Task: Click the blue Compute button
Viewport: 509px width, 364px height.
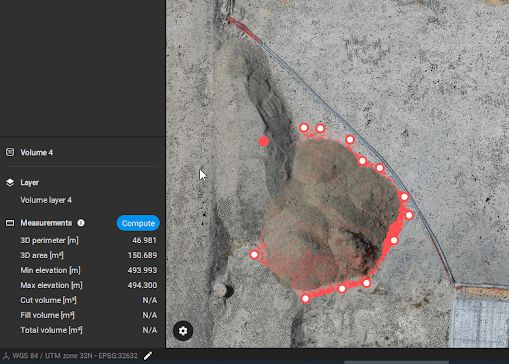Action: (138, 223)
